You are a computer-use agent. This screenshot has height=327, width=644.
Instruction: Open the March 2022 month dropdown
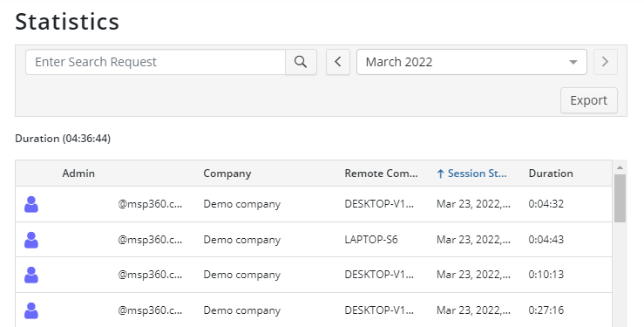(471, 62)
